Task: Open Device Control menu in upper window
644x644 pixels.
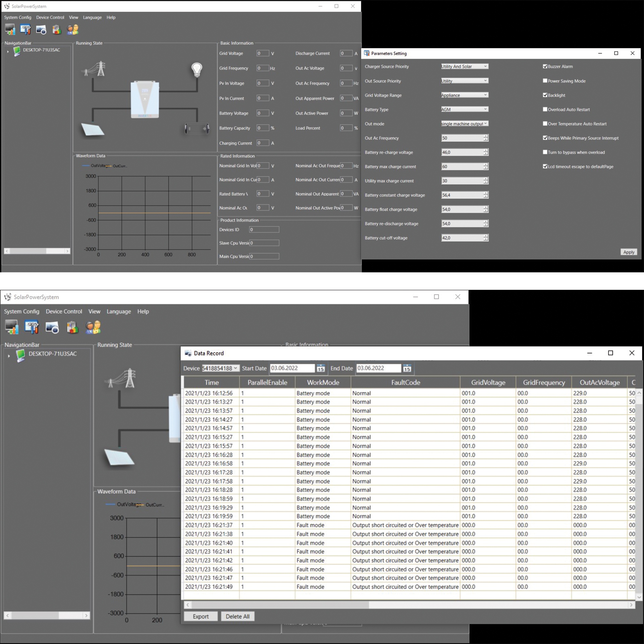Action: (x=50, y=17)
